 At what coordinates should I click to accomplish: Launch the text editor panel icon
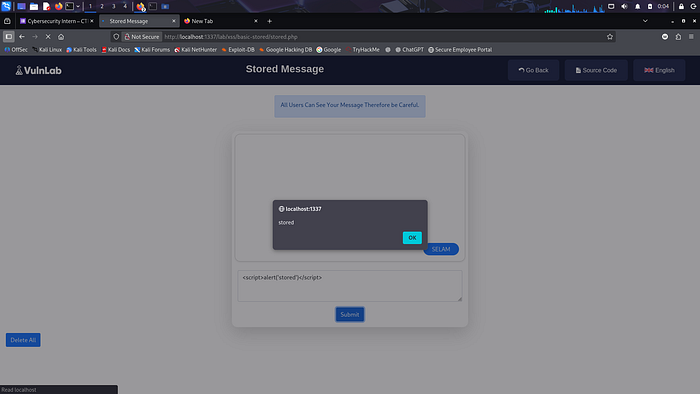coord(46,6)
